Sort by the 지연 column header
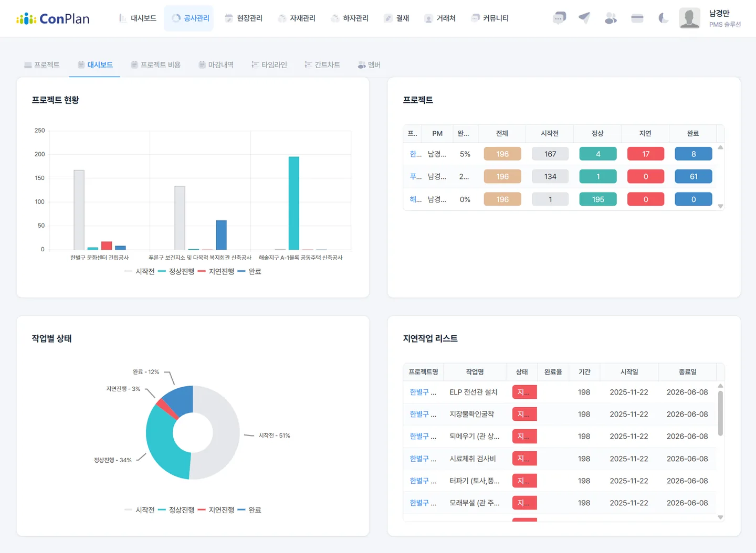 point(645,133)
